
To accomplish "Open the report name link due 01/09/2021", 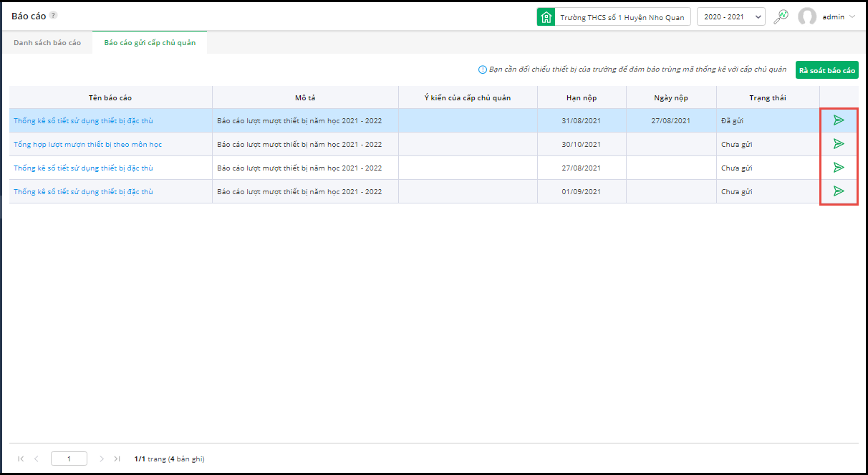I will coord(83,191).
